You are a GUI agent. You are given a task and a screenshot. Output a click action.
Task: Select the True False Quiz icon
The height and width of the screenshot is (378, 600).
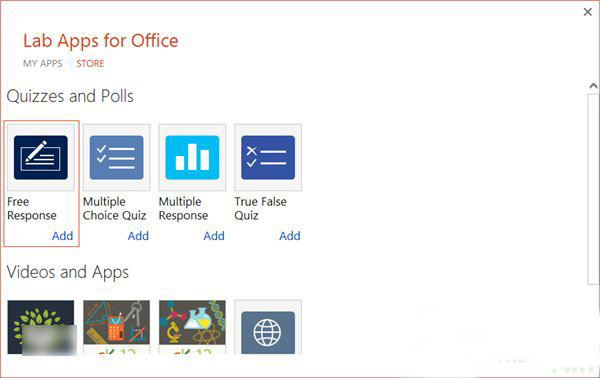click(x=268, y=157)
